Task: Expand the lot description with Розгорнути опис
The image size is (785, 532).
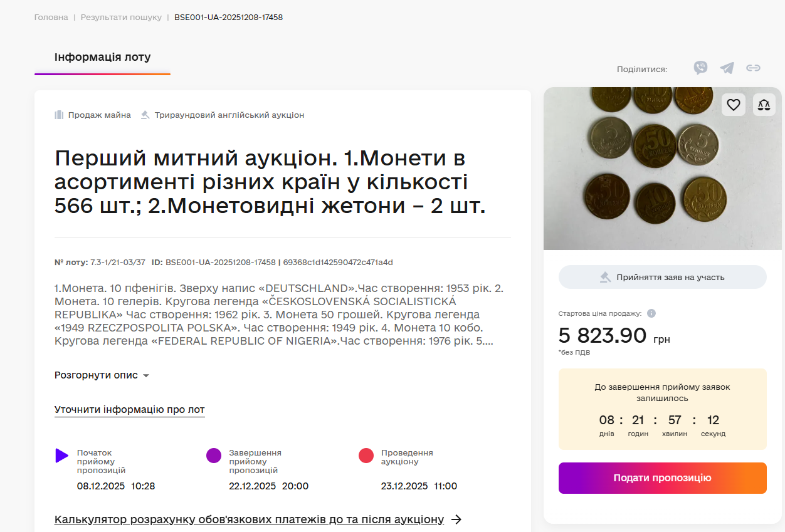Action: point(96,375)
